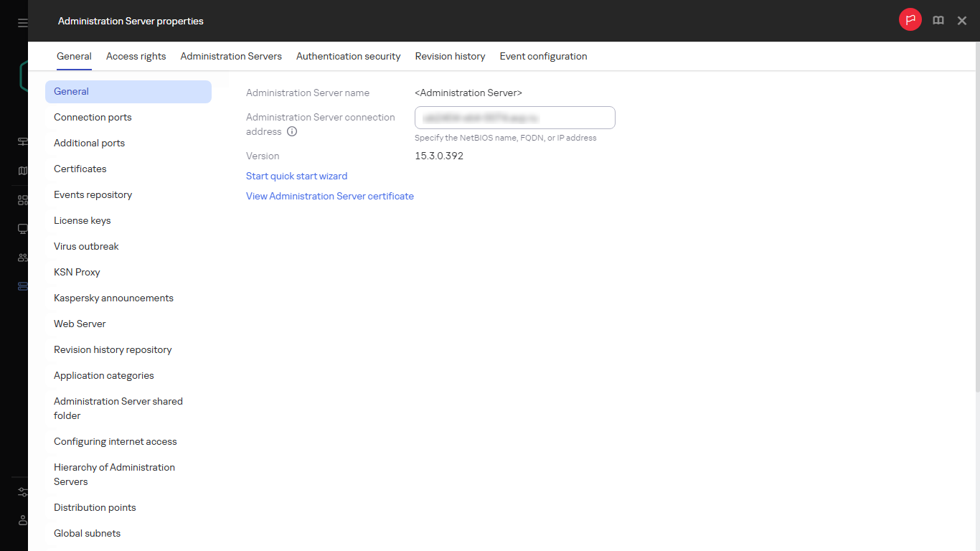Open the settings sliders icon at sidebar bottom
The image size is (980, 551).
coord(22,492)
